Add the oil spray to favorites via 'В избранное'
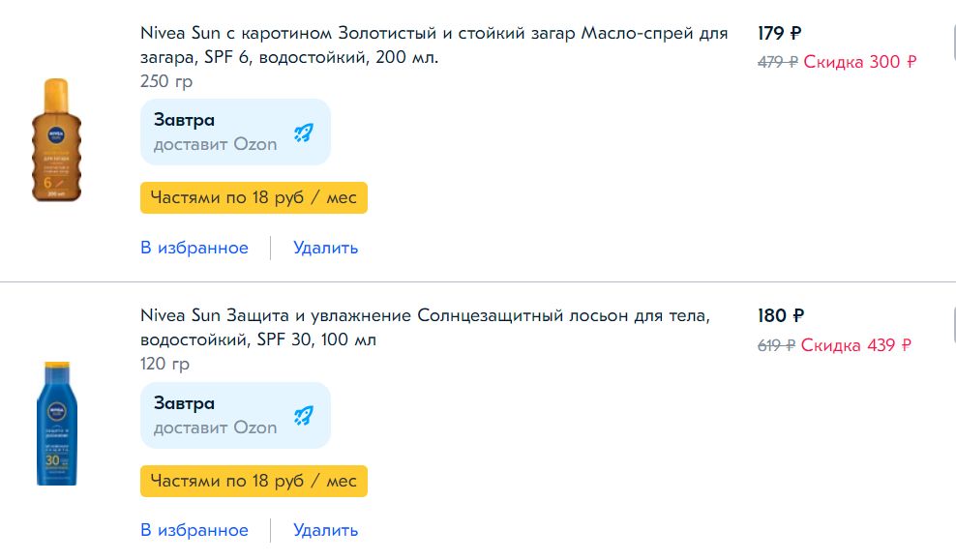Screen dimensions: 956x560 pos(194,248)
